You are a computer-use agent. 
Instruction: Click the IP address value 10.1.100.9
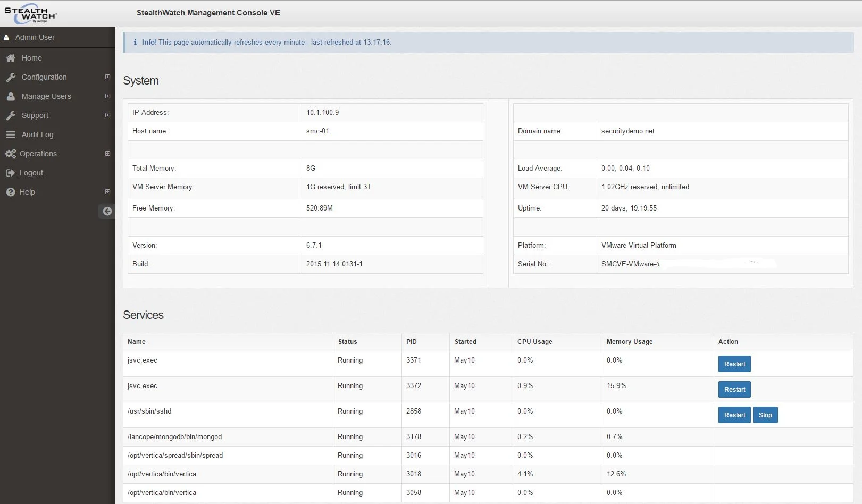click(x=322, y=112)
